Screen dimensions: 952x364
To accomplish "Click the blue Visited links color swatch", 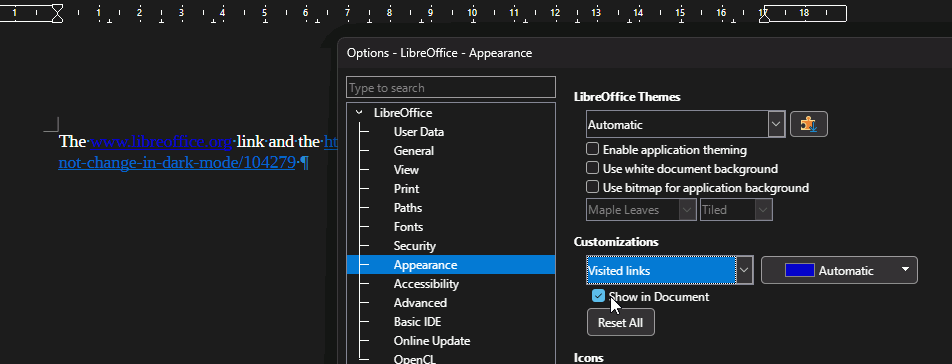I will pyautogui.click(x=800, y=270).
